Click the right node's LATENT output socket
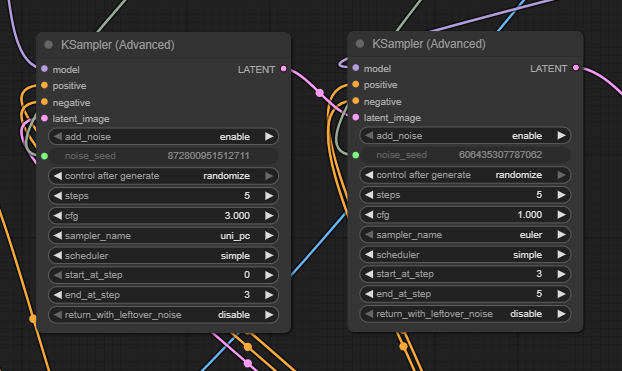Viewport: 622px width, 371px height. pyautogui.click(x=576, y=68)
